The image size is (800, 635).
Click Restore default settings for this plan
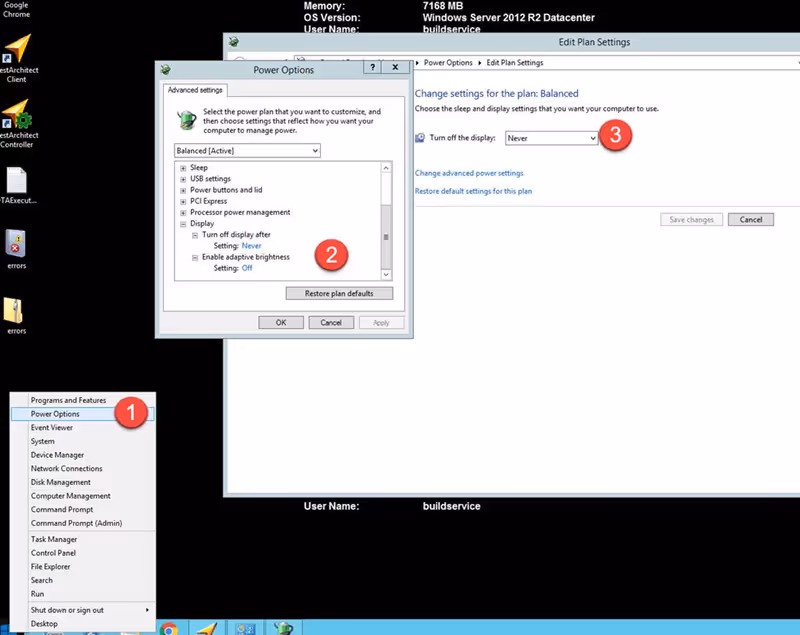tap(473, 191)
